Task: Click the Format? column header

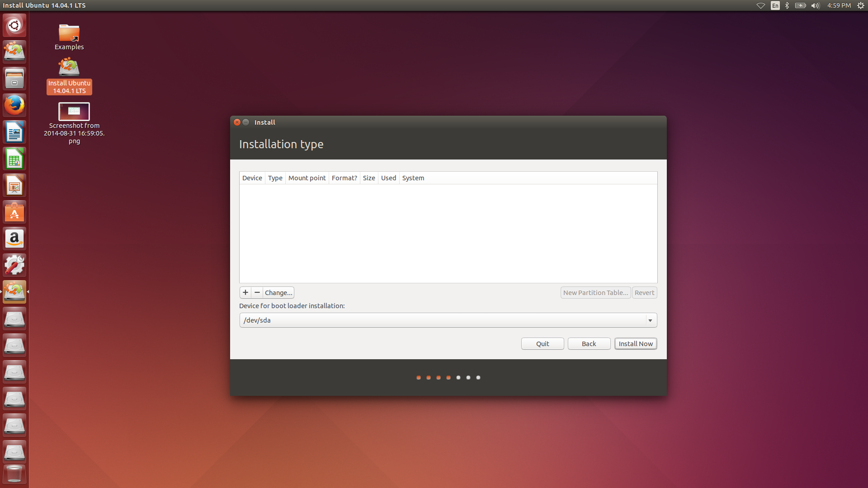Action: point(344,178)
